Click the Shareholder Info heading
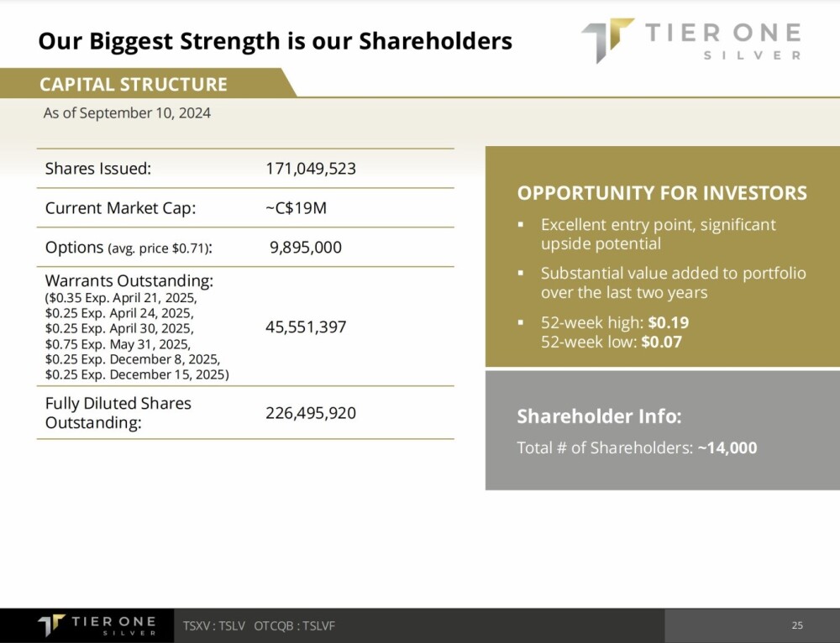Screen dimensions: 840x643 click(599, 416)
